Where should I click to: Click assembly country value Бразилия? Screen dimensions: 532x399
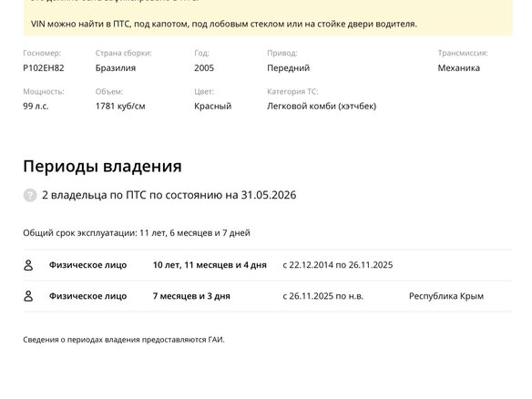coord(116,67)
